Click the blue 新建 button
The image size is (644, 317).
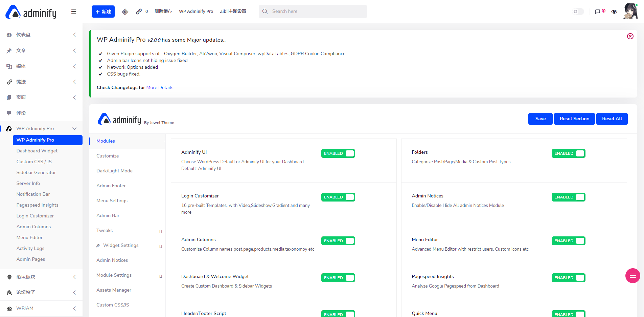[103, 12]
